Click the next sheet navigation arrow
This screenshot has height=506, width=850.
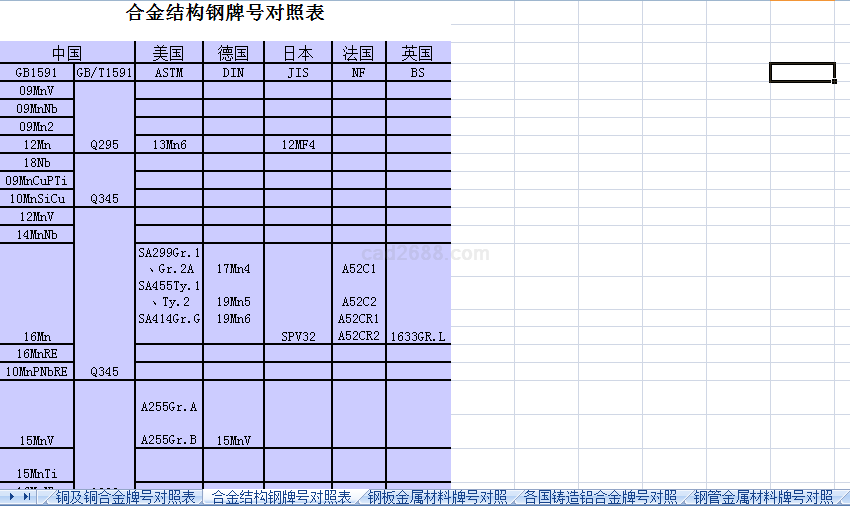[x=13, y=497]
